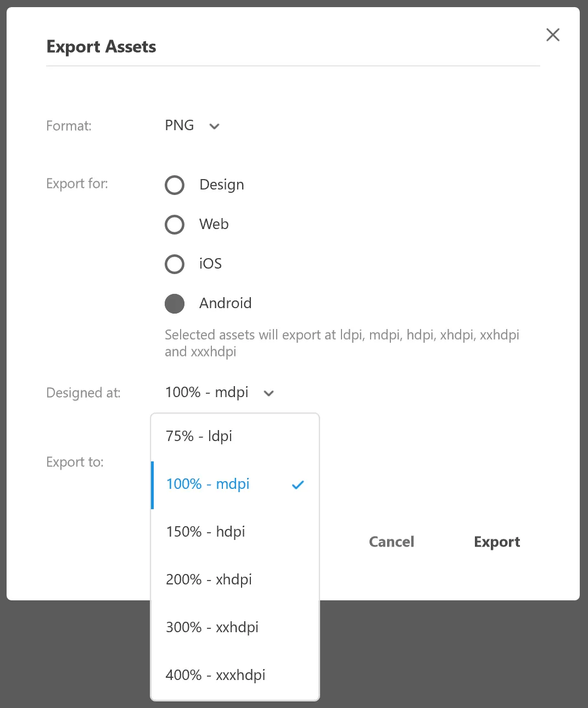Image resolution: width=588 pixels, height=708 pixels.
Task: Click the Android label text
Action: [x=226, y=304]
